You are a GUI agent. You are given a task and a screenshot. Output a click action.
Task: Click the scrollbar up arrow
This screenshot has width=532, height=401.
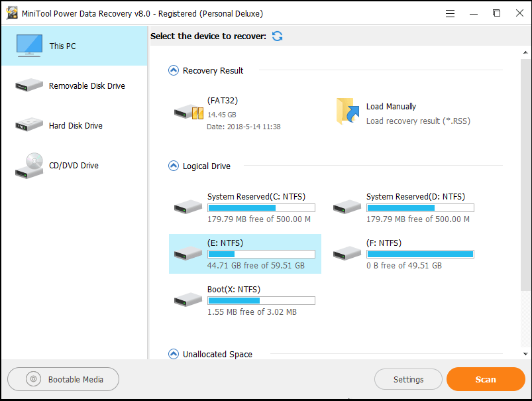(525, 52)
